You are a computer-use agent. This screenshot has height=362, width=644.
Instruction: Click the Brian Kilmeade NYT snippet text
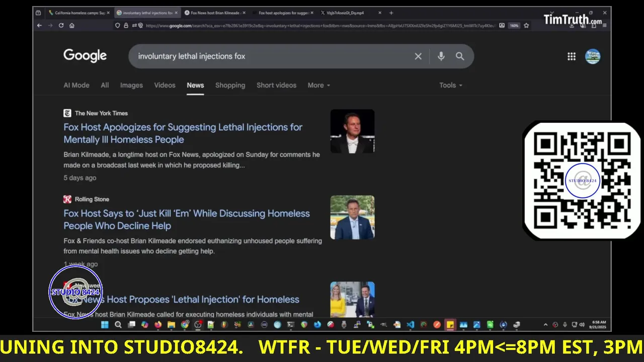192,159
